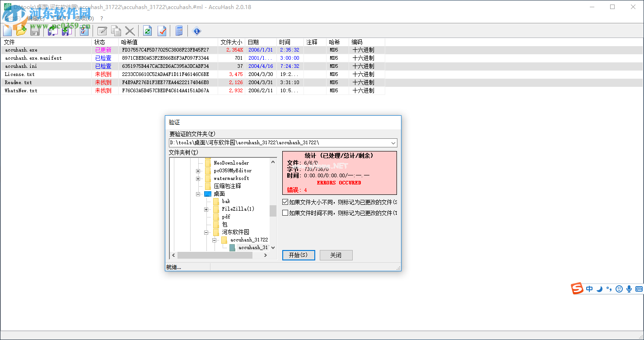Show program info with blue info icon
Screen dimensions: 644x340
(x=196, y=31)
